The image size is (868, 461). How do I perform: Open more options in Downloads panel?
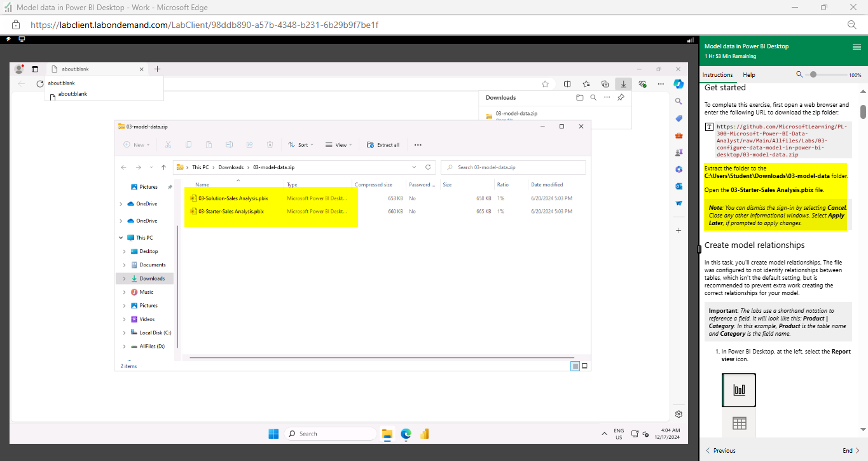click(607, 97)
